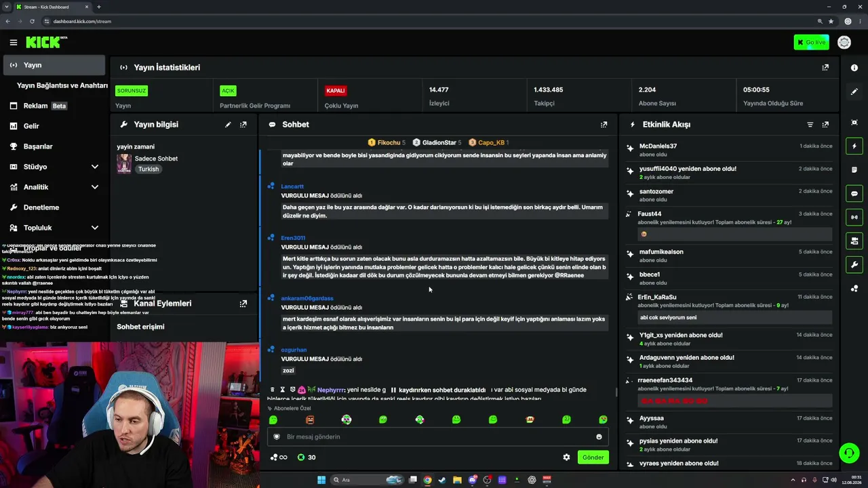868x488 pixels.
Task: Open the hamburger menu beside the Kick logo
Action: click(x=13, y=43)
